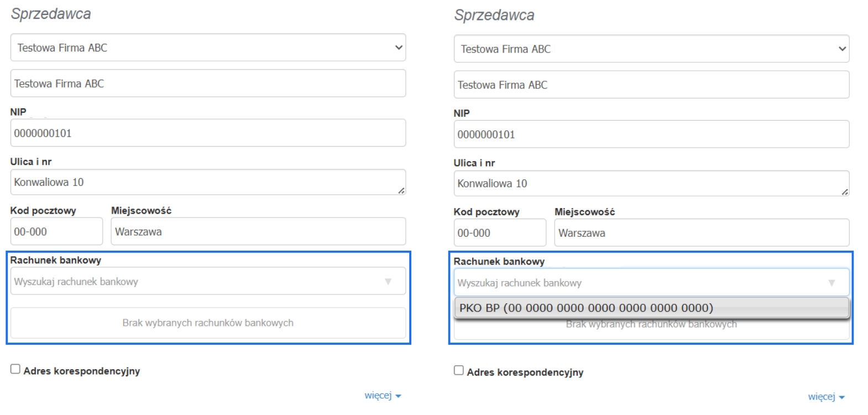The image size is (868, 415).
Task: Enable right Adres korespondencyjny checkbox
Action: click(x=459, y=370)
